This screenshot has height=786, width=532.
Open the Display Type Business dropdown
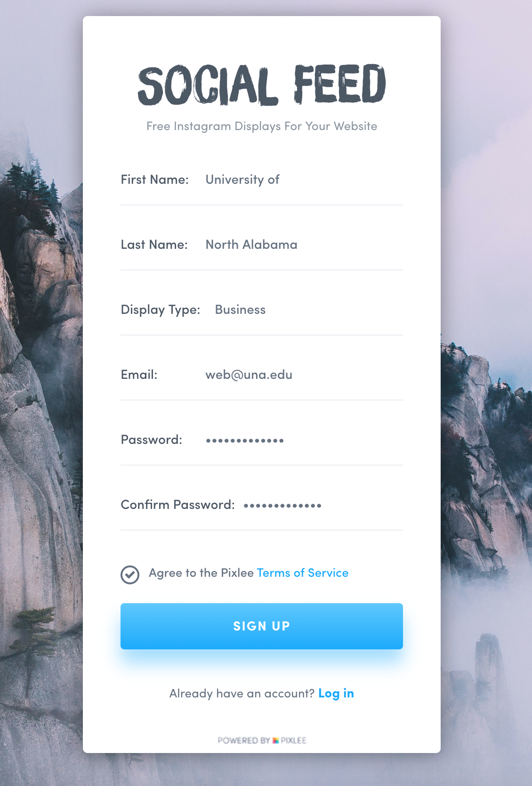(x=309, y=310)
